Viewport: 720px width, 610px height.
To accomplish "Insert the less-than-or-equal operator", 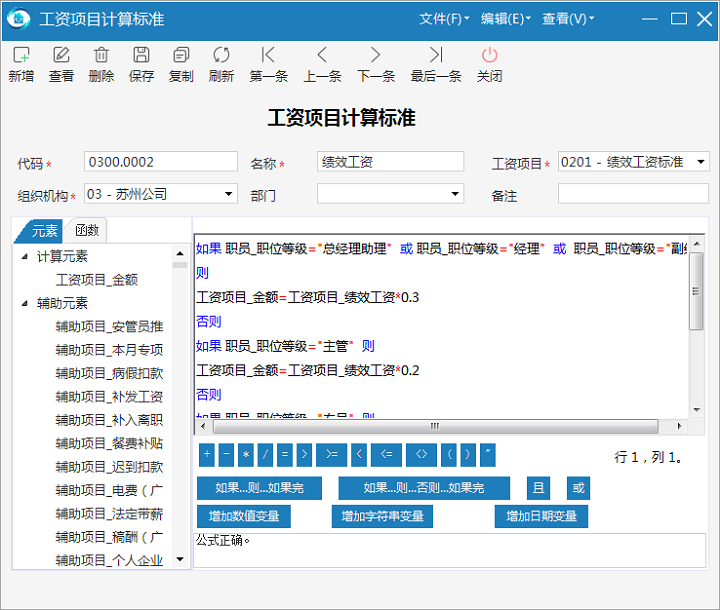I will (x=387, y=455).
